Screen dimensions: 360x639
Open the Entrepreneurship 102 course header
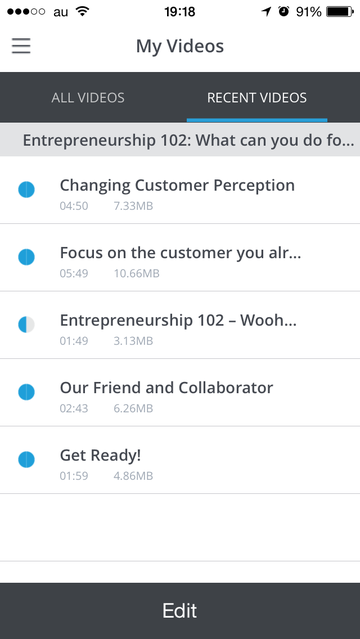tap(180, 140)
